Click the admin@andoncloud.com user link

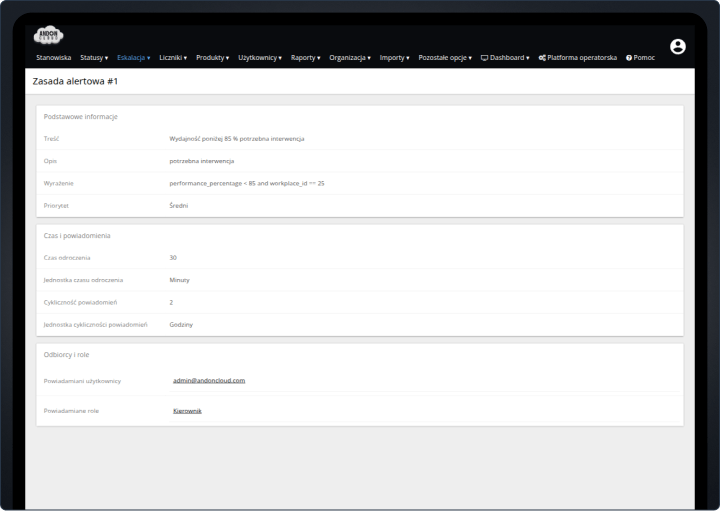(208, 380)
